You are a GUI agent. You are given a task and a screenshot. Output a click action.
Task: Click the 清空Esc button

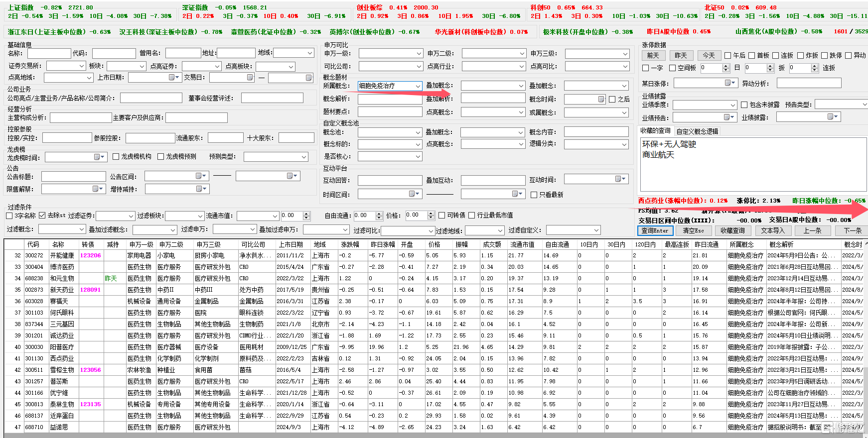(694, 230)
